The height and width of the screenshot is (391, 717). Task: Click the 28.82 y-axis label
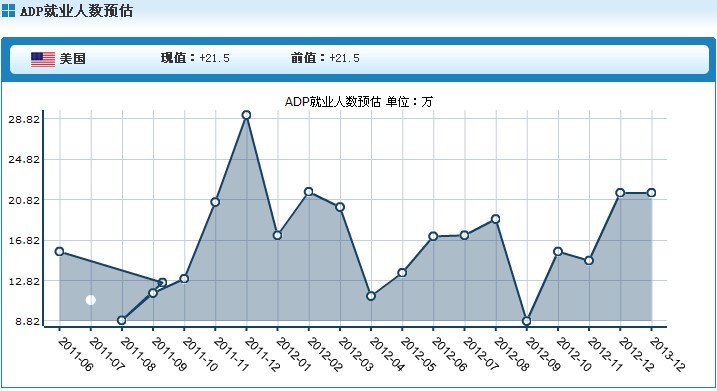pyautogui.click(x=23, y=119)
